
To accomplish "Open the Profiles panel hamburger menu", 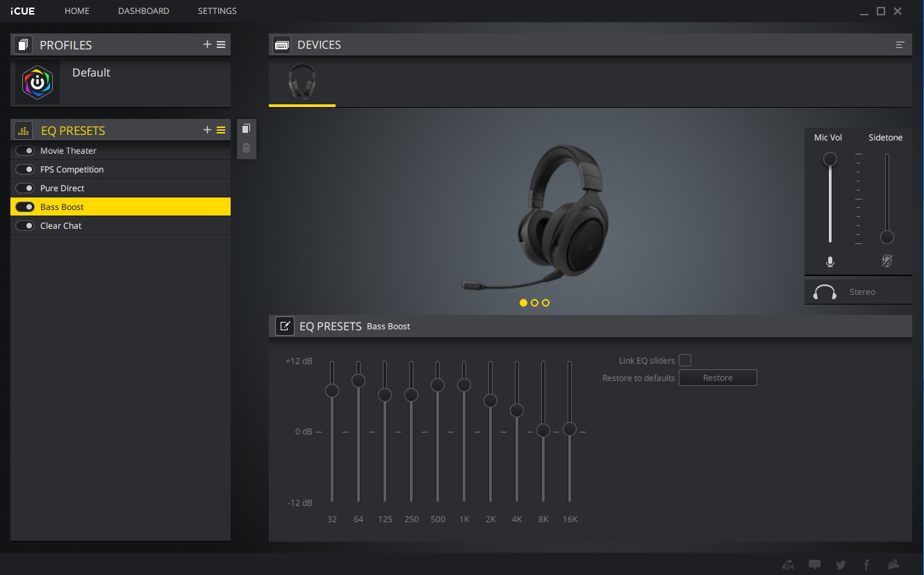I will click(x=221, y=44).
